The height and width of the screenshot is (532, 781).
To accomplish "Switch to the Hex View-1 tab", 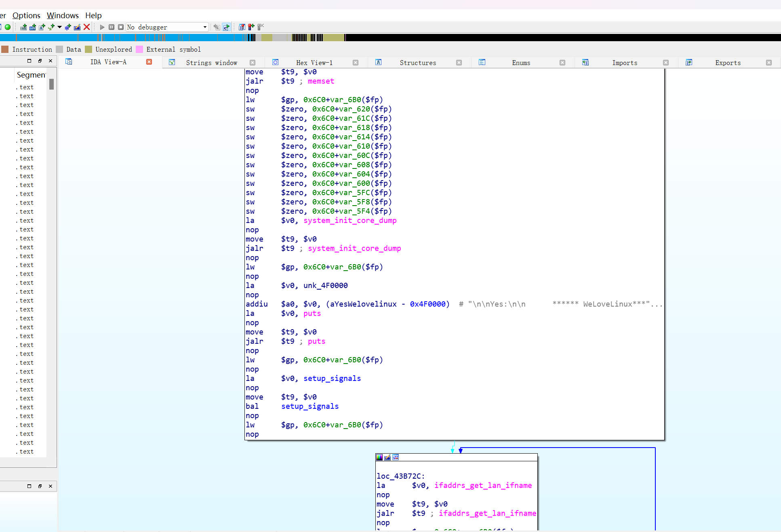I will point(314,63).
